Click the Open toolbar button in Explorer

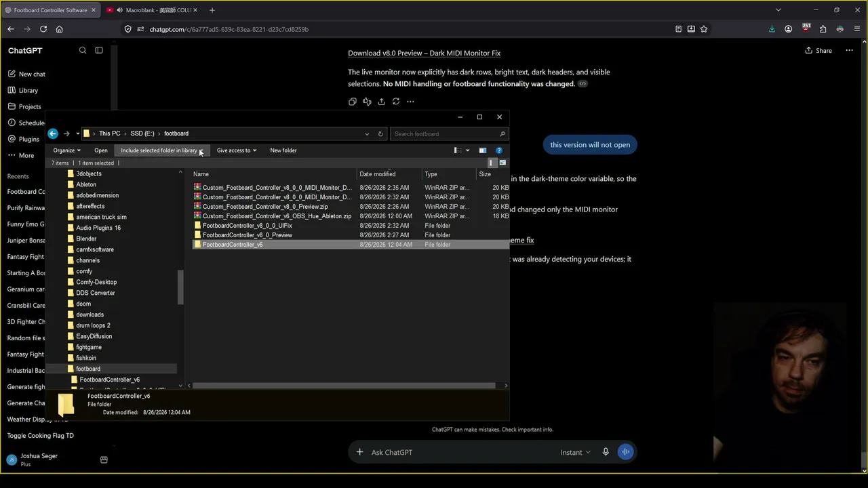[101, 150]
